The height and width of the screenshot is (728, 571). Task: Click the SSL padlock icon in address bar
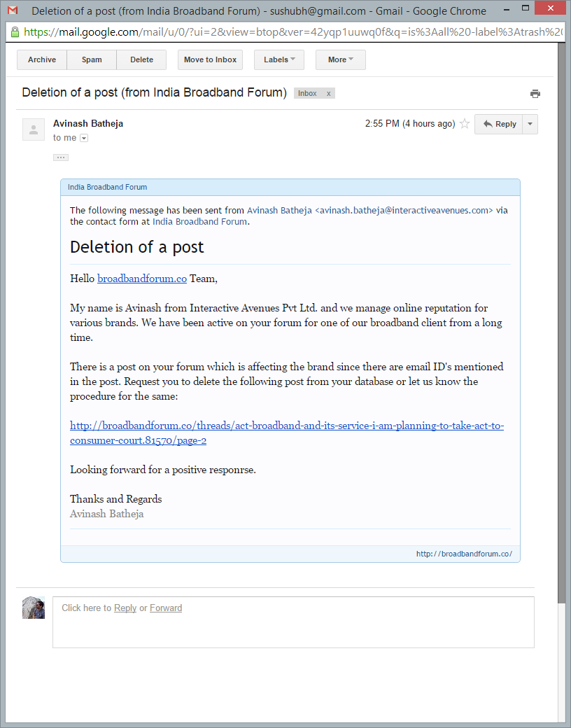[15, 32]
